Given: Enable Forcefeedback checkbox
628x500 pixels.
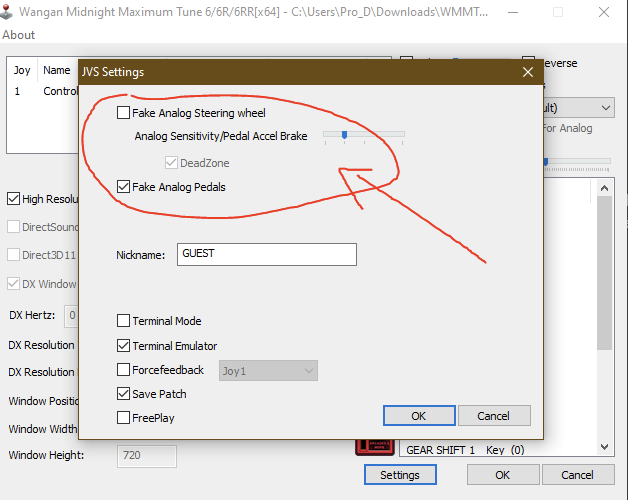Looking at the screenshot, I should point(123,369).
